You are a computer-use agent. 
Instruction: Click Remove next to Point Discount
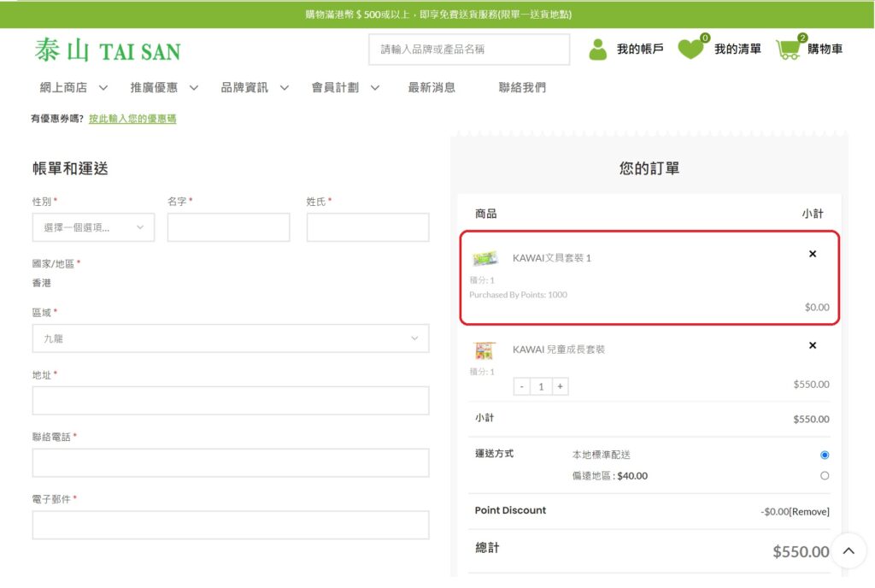pos(809,512)
